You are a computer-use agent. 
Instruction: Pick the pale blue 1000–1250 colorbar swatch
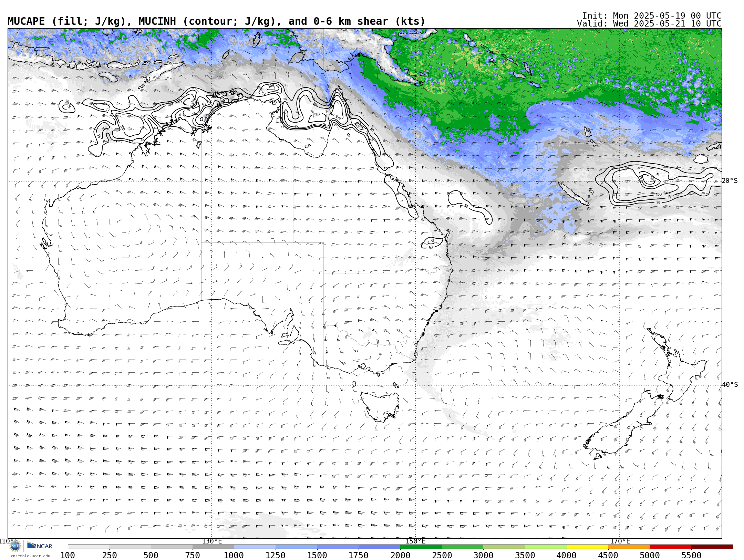pyautogui.click(x=255, y=547)
